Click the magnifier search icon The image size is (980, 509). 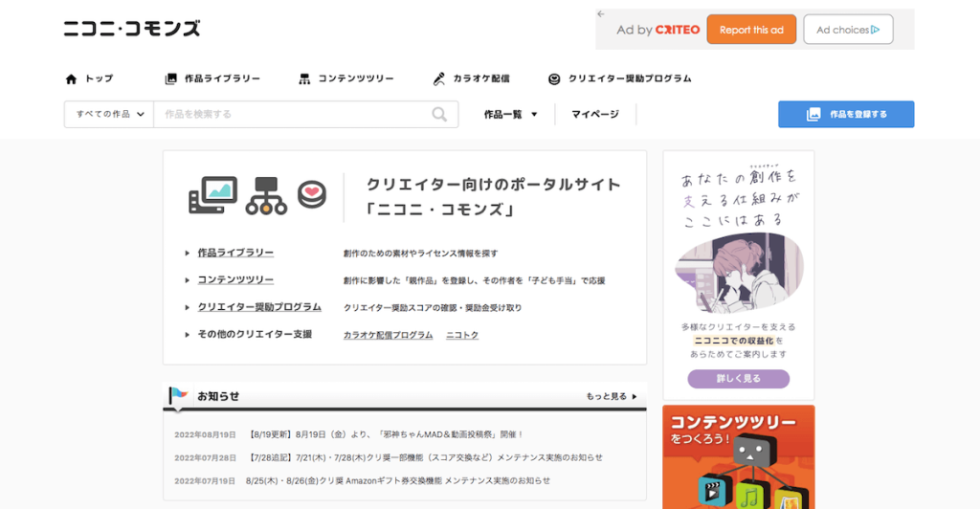coord(439,114)
